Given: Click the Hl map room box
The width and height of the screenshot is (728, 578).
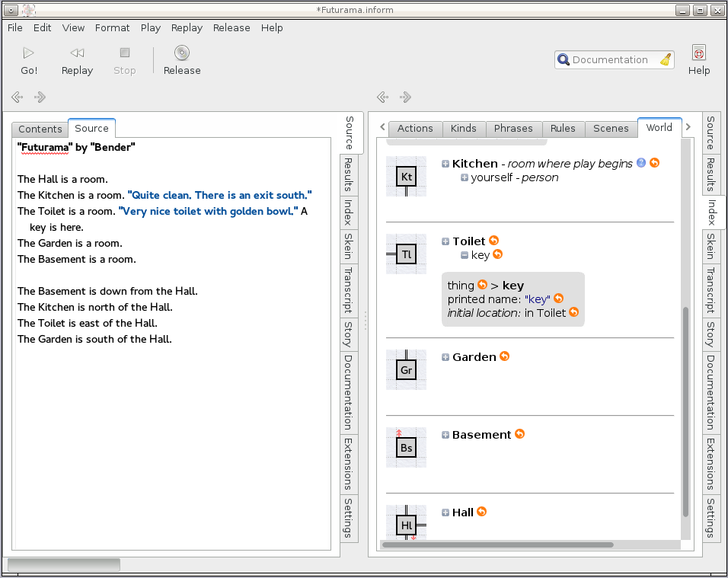Looking at the screenshot, I should [406, 525].
